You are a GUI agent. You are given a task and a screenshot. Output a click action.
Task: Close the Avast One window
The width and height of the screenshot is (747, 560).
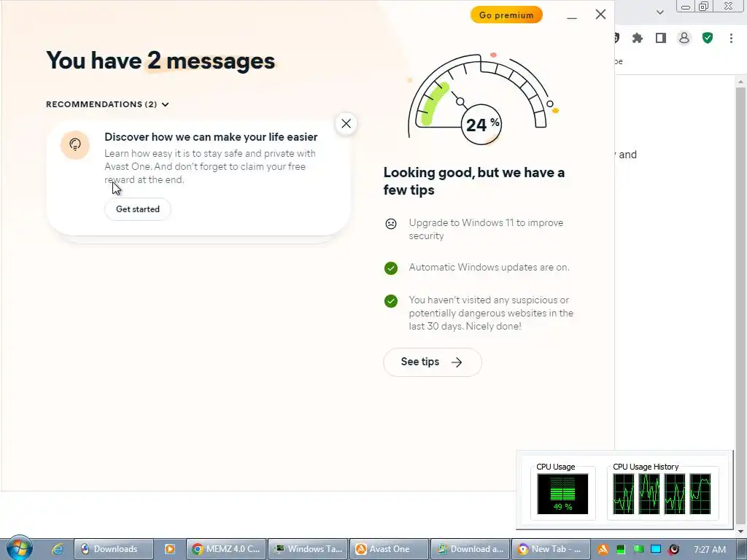tap(601, 15)
